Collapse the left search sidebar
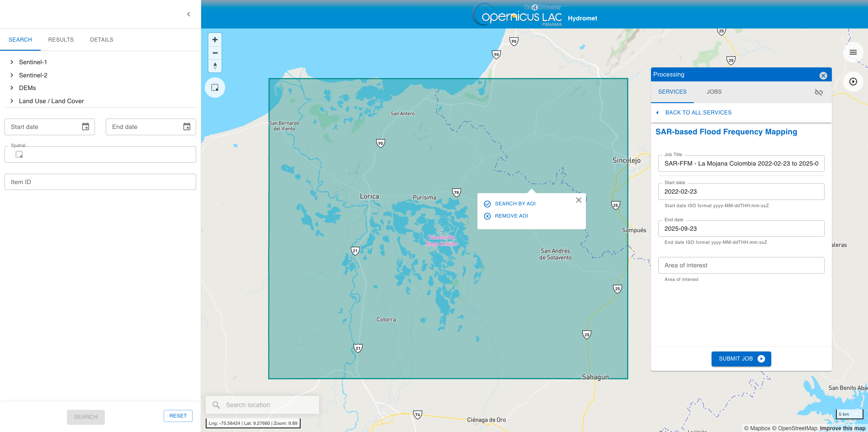The image size is (868, 432). tap(189, 14)
